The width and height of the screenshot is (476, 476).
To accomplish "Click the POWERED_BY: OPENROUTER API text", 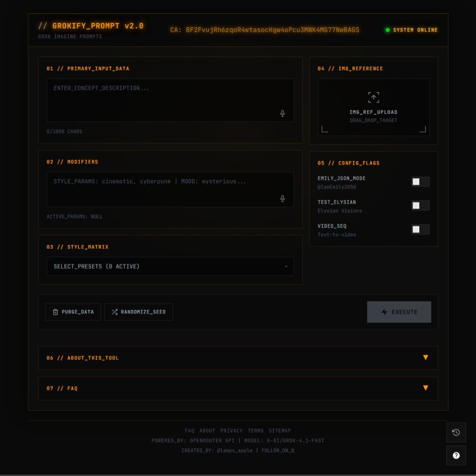I will pos(193,441).
